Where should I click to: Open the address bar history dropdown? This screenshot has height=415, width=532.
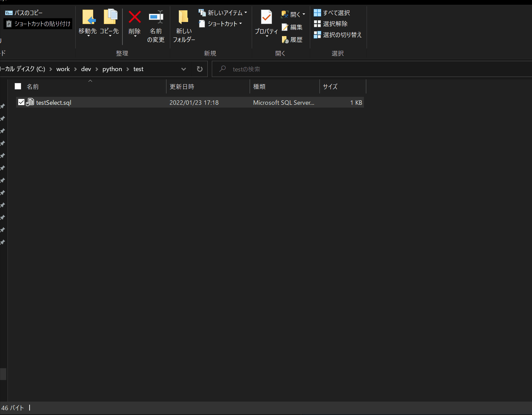(x=184, y=69)
